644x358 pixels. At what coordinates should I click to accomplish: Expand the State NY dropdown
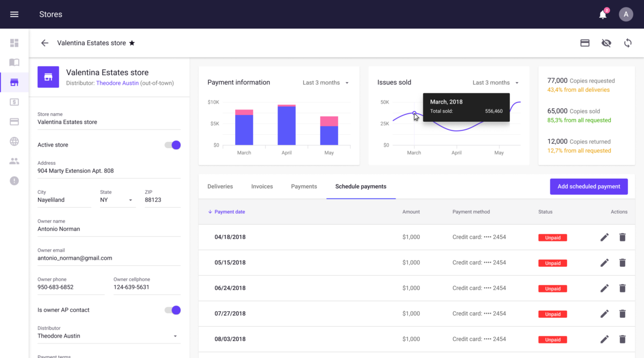pos(117,200)
